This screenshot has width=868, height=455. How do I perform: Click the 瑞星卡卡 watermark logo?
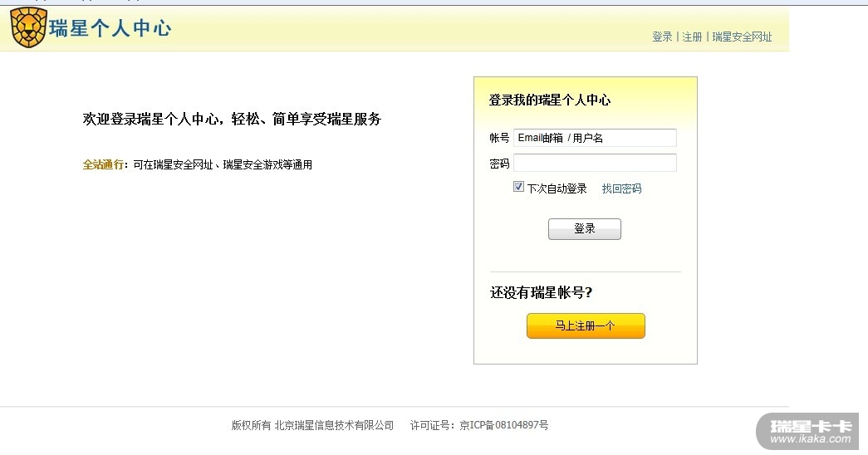click(x=812, y=427)
